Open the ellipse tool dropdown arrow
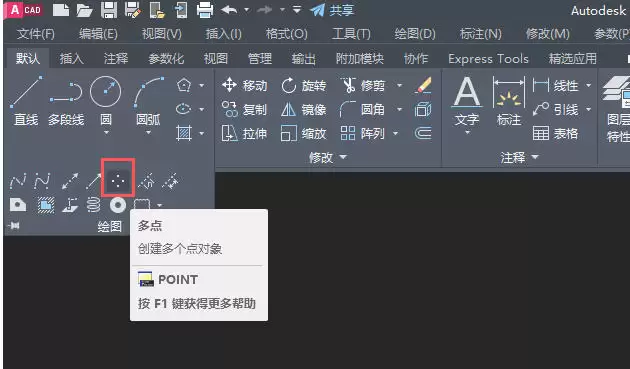The width and height of the screenshot is (630, 369). coord(202,109)
